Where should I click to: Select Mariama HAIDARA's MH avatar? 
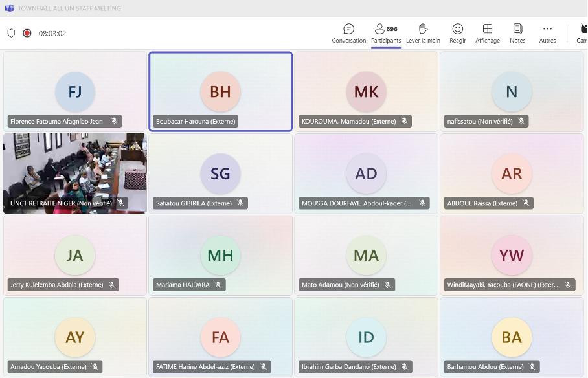(220, 255)
